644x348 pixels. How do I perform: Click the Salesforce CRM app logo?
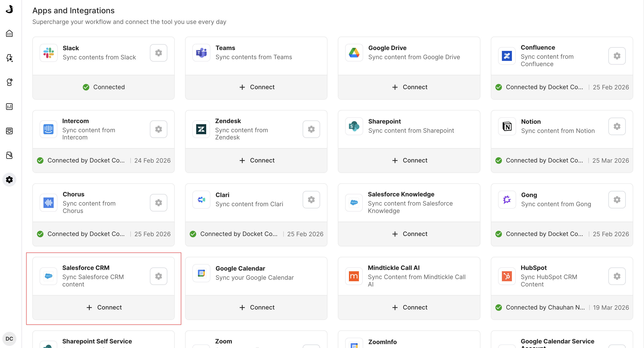pos(48,276)
